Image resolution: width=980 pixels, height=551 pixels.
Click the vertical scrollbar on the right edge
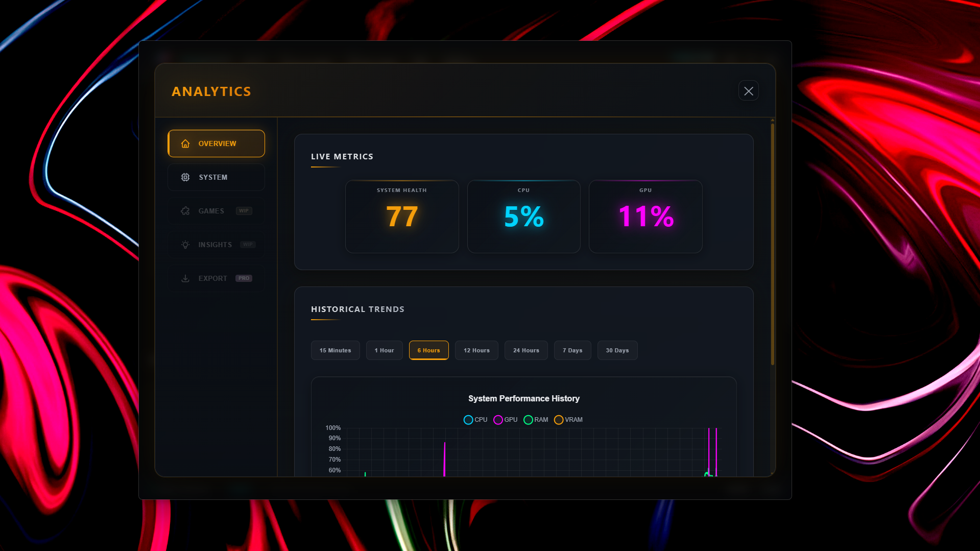pos(772,240)
